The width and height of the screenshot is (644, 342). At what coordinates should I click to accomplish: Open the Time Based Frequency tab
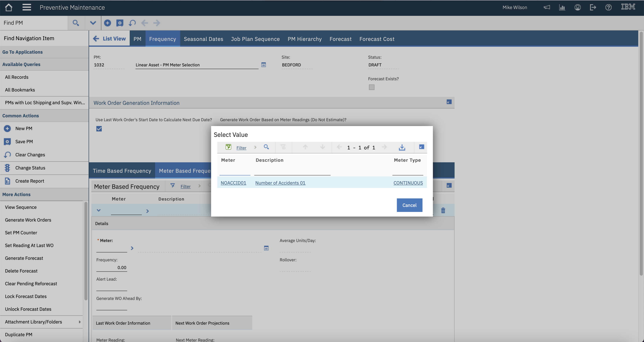[122, 170]
